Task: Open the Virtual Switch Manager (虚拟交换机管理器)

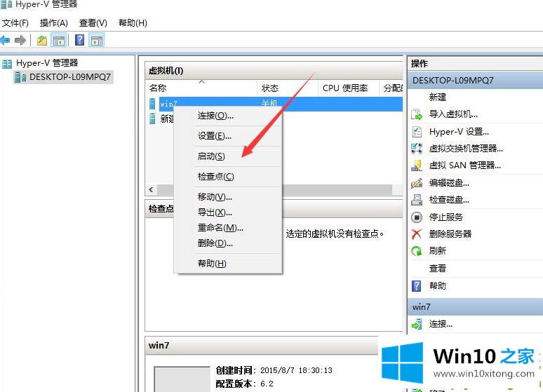Action: coord(466,149)
